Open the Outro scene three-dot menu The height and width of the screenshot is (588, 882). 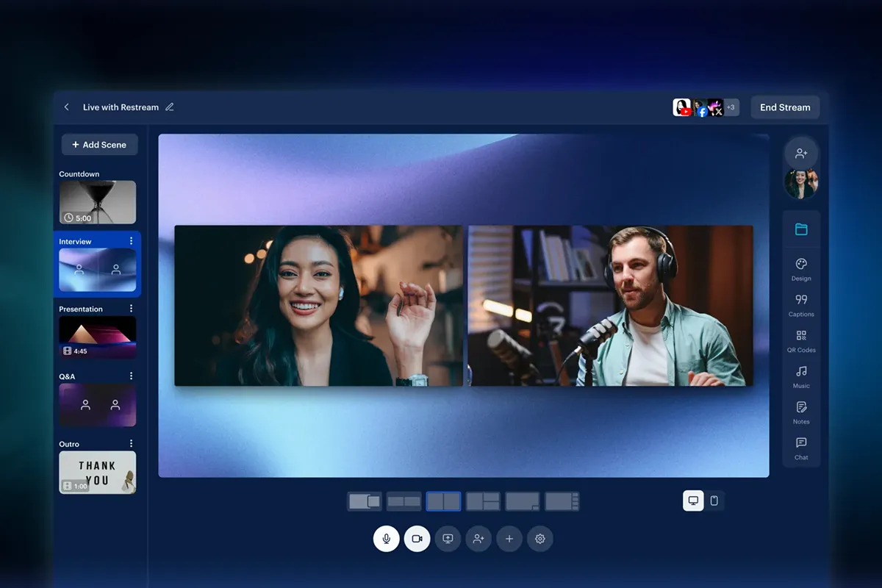(x=132, y=444)
